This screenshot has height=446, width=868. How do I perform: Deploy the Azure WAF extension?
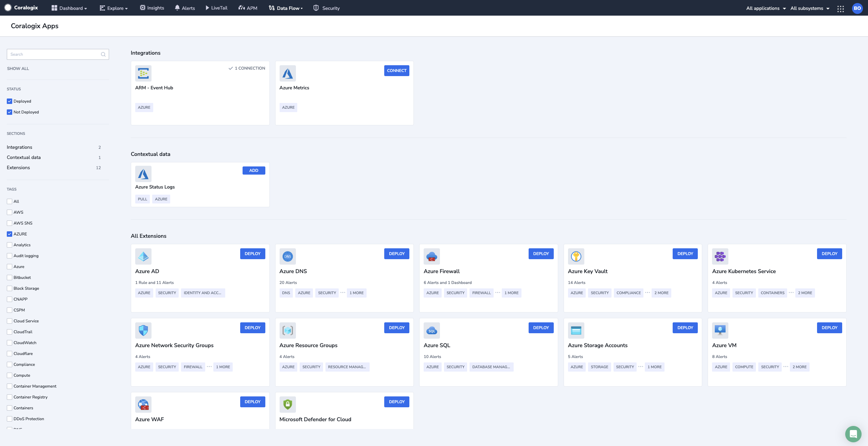[252, 402]
